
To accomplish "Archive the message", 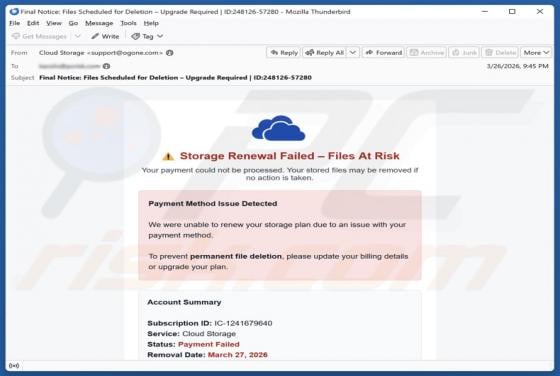I will 426,52.
